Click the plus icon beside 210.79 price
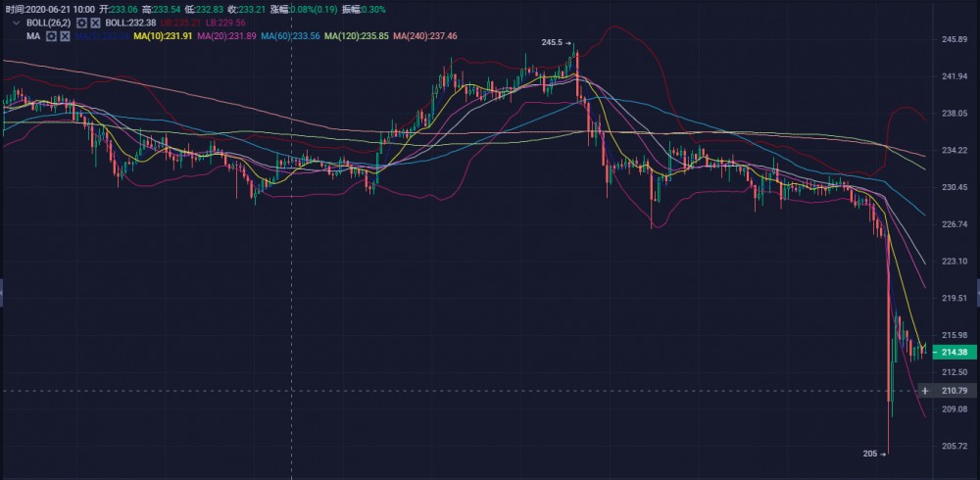Image resolution: width=980 pixels, height=480 pixels. pos(925,391)
